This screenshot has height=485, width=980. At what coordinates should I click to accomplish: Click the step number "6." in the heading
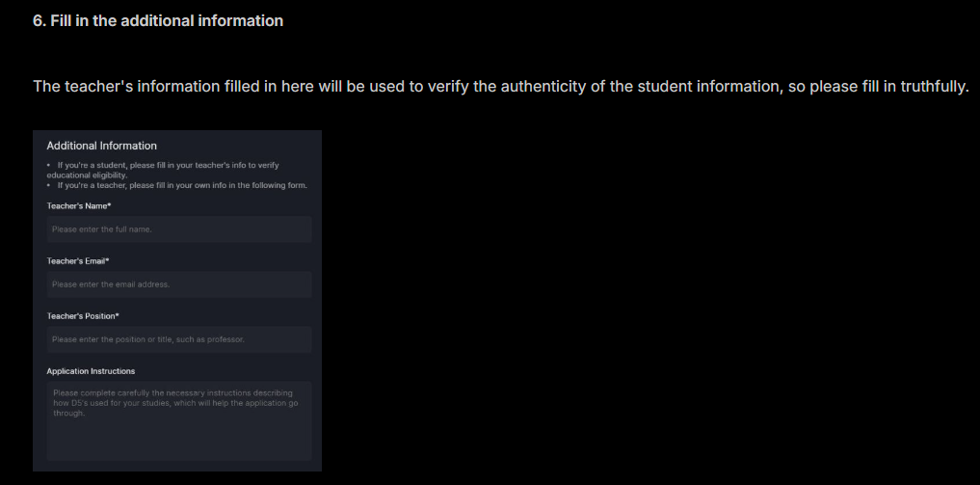pyautogui.click(x=40, y=20)
